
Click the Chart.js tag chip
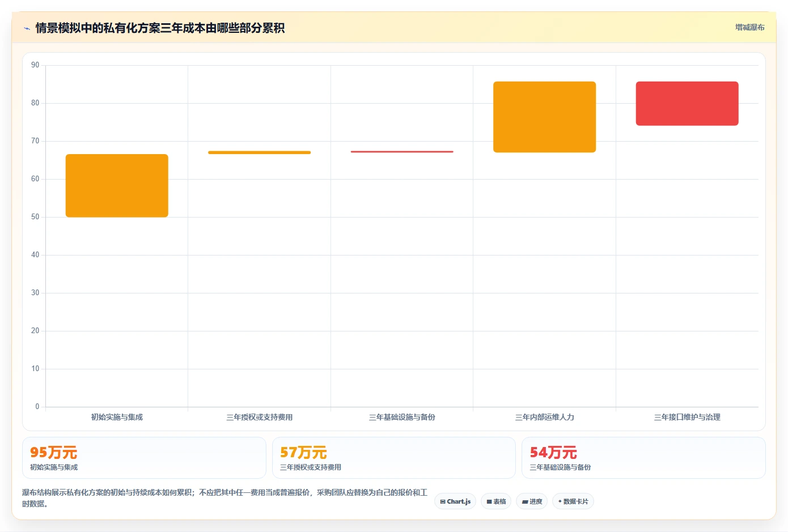455,501
